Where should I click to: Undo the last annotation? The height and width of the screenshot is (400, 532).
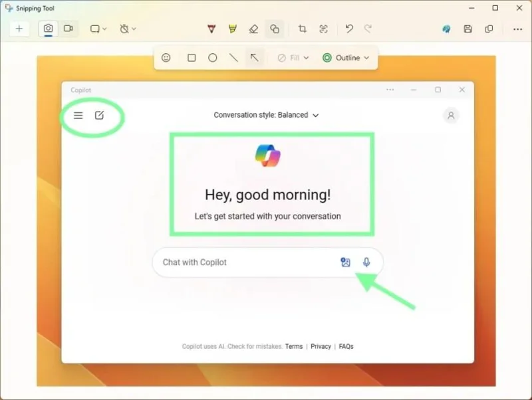349,29
